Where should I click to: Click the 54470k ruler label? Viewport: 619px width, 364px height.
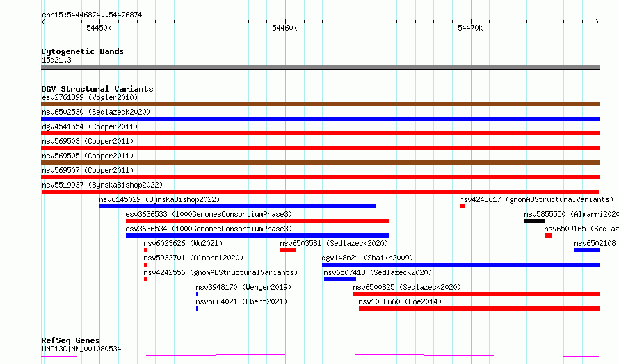470,28
